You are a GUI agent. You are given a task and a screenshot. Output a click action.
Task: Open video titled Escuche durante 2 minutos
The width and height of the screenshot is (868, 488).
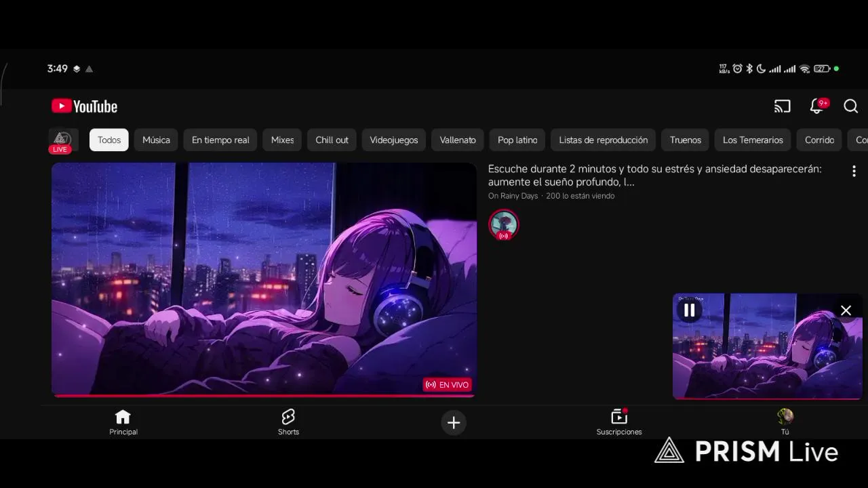click(654, 176)
